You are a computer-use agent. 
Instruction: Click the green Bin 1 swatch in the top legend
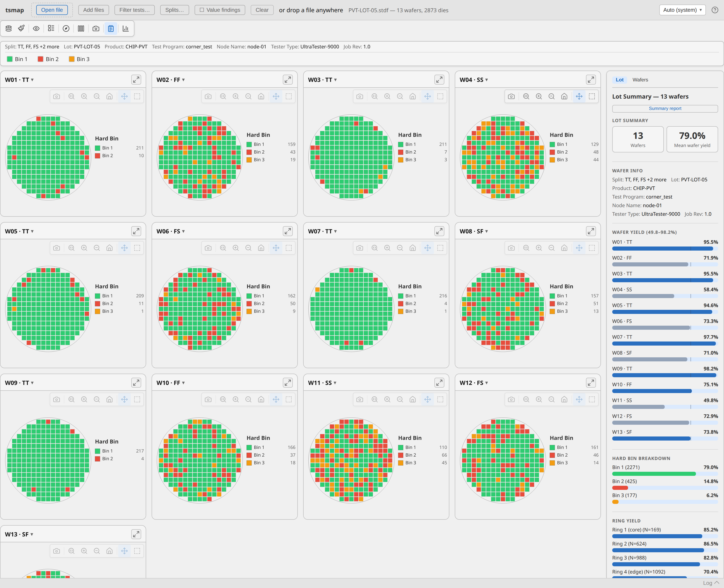[x=10, y=59]
